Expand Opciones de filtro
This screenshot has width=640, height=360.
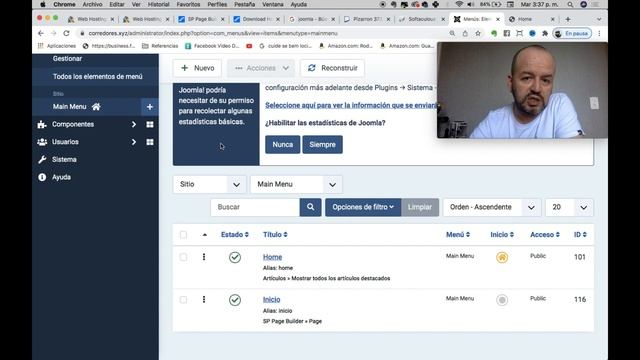[x=363, y=207]
